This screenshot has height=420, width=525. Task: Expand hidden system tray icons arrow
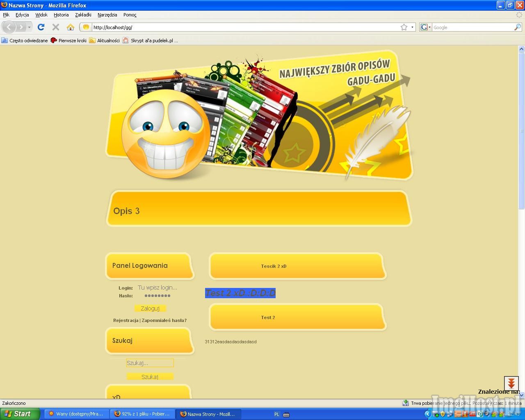coord(427,414)
